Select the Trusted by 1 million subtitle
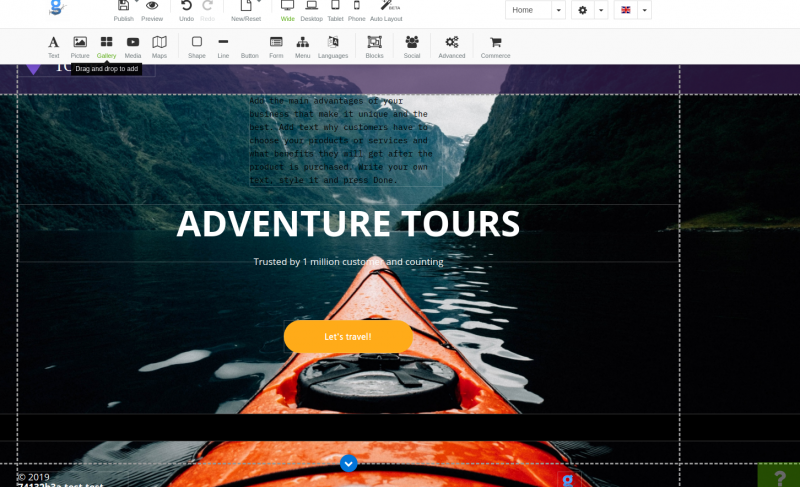Viewport: 800px width, 487px height. point(348,262)
